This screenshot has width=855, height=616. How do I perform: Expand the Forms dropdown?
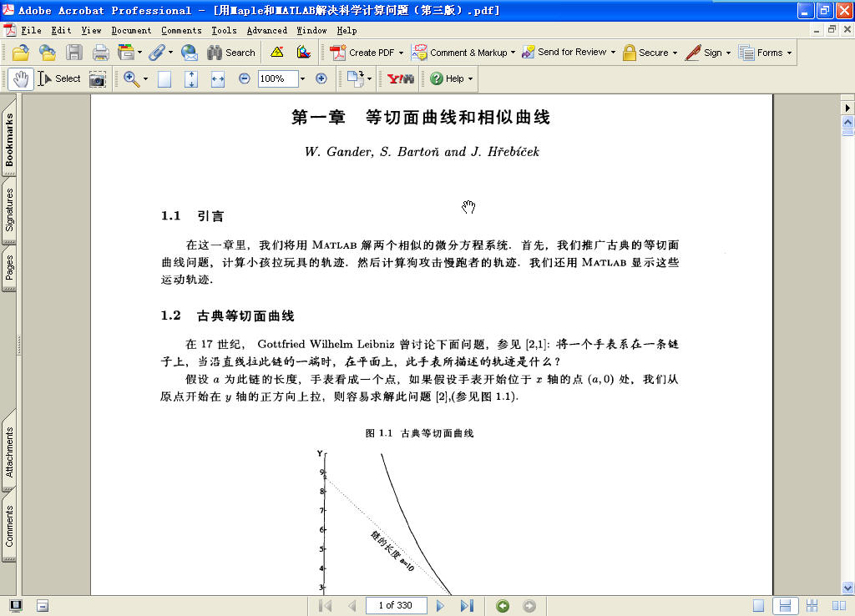[x=789, y=53]
